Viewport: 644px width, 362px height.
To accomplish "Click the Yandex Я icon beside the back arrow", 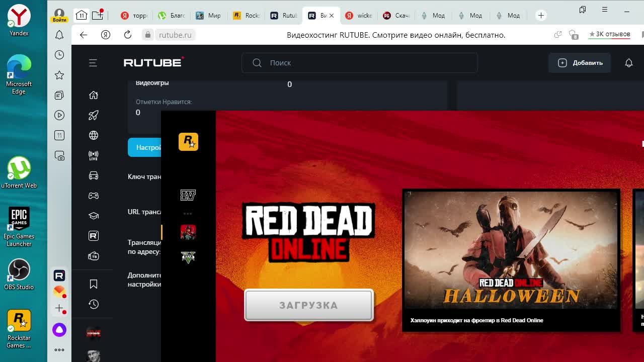I will coord(106,35).
